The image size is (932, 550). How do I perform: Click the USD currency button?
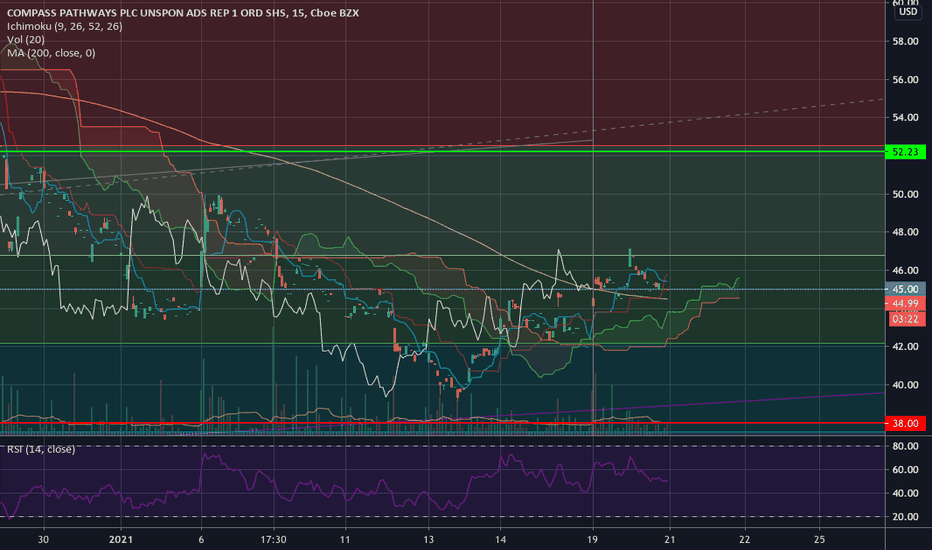[908, 11]
